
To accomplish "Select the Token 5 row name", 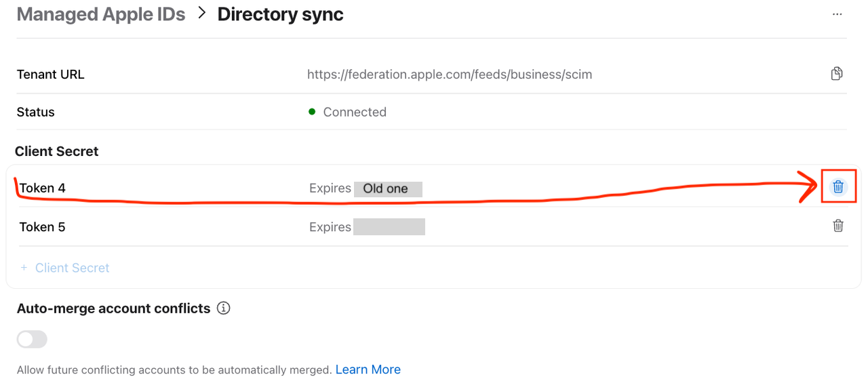I will click(x=43, y=226).
